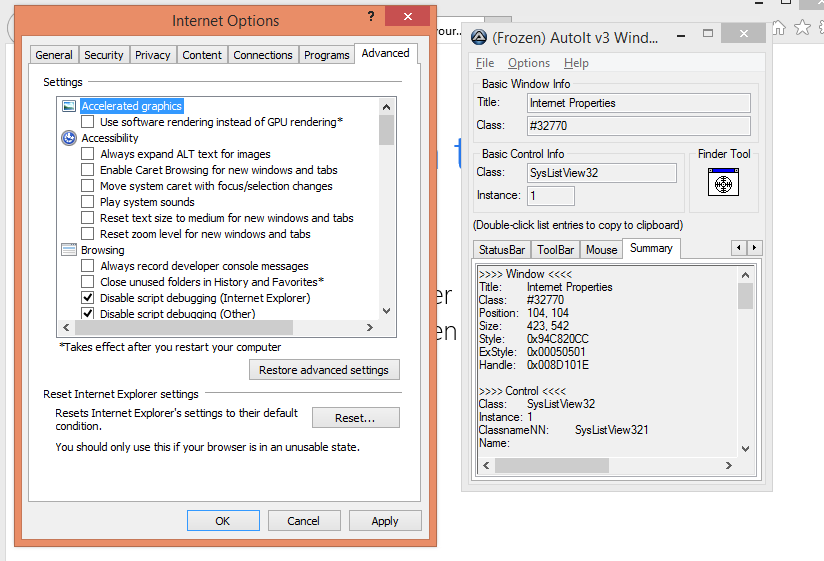Click the AutoIt Summary horizontal scroll left arrow
The width and height of the screenshot is (824, 561).
pos(486,465)
